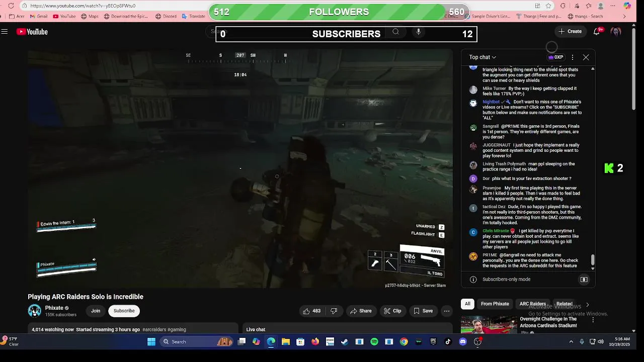Click Chris Mirante's name in chat
The height and width of the screenshot is (362, 644).
tap(496, 231)
